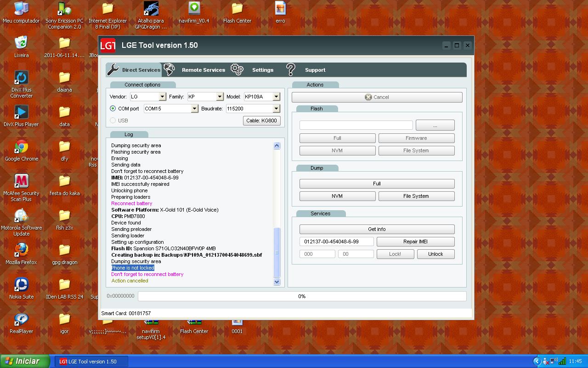This screenshot has width=588, height=368.
Task: Open Lixeira recycle bin
Action: point(21,47)
